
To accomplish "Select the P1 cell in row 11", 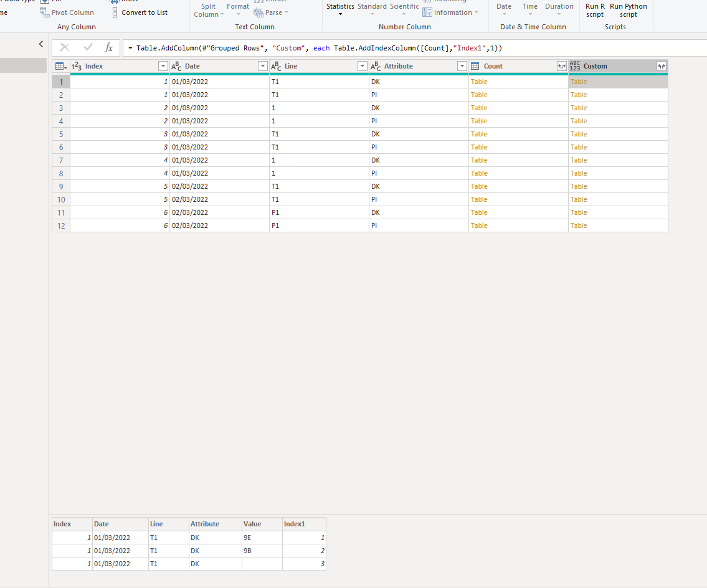I will click(x=319, y=213).
